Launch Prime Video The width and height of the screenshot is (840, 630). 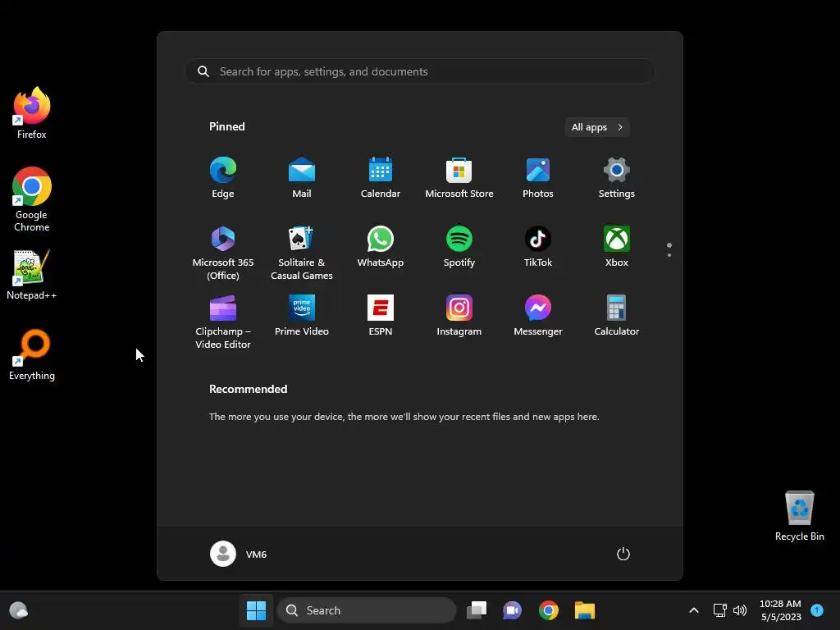[302, 316]
